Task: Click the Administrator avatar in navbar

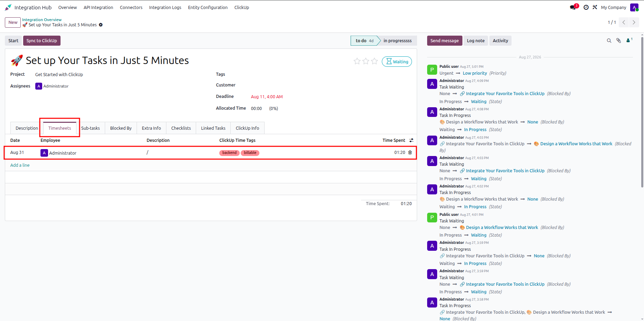Action: [634, 7]
